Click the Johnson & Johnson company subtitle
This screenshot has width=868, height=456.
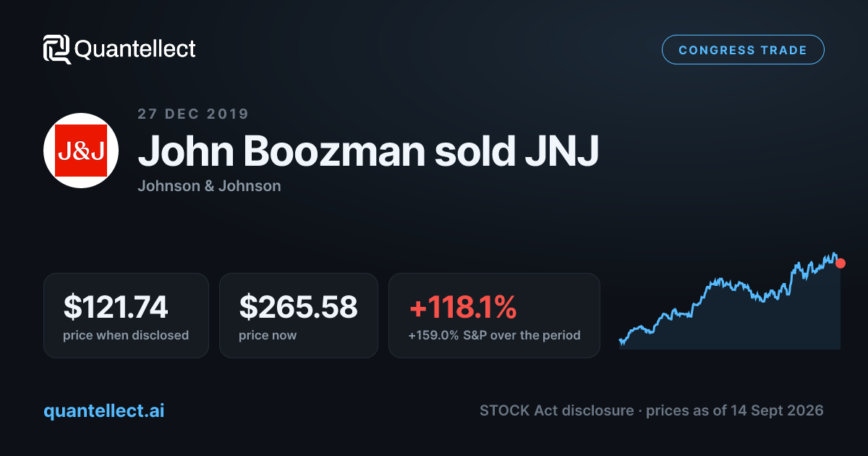[x=209, y=186]
